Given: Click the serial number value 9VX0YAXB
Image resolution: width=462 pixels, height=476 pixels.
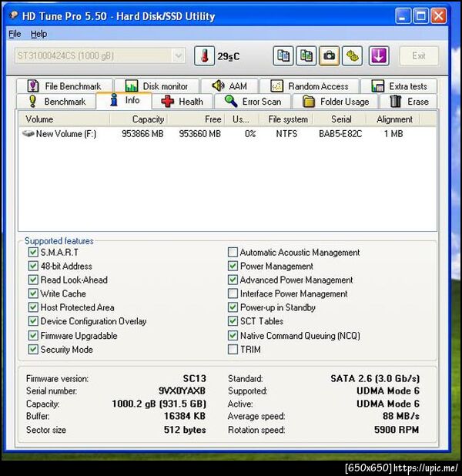Looking at the screenshot, I should (182, 391).
